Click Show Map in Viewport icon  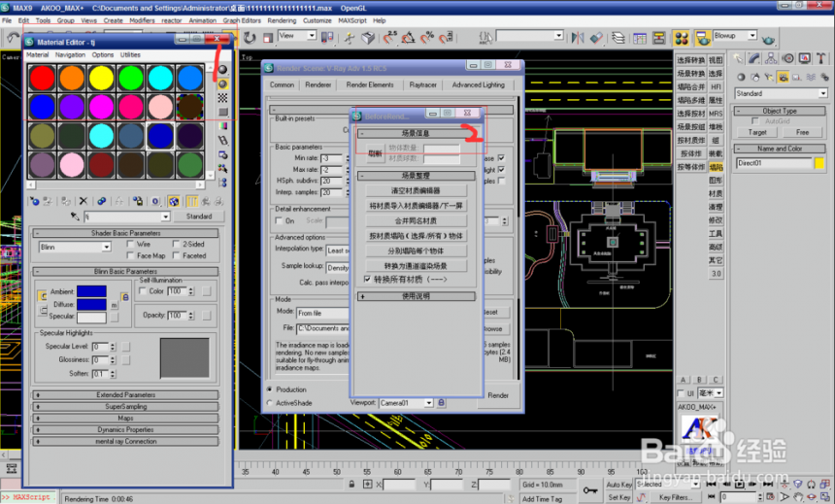(x=174, y=201)
